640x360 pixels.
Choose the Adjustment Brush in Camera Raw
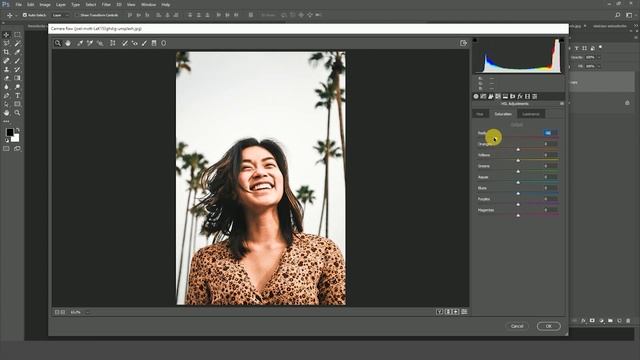click(x=144, y=43)
